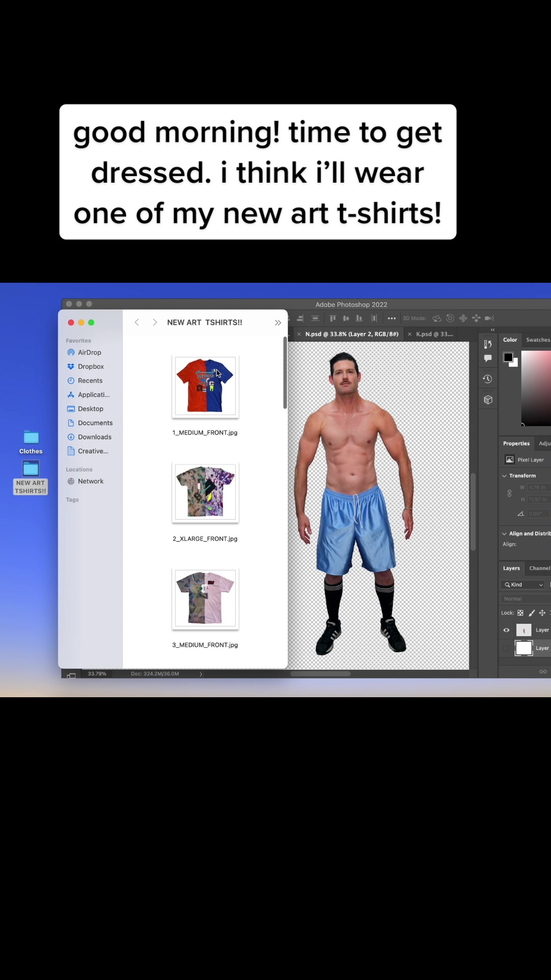Click the Link layers icon at Layers bottom
The width and height of the screenshot is (551, 980).
tap(543, 672)
